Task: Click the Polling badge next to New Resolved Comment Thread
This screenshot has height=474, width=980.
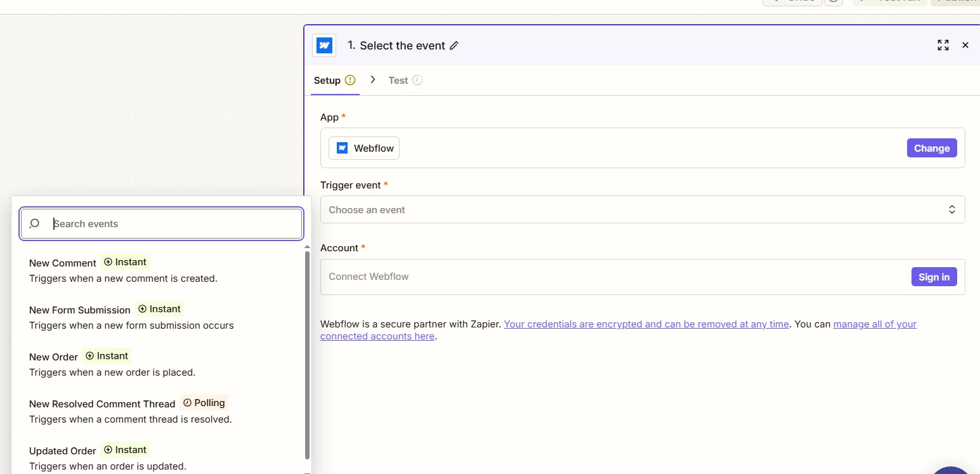Action: [x=204, y=403]
